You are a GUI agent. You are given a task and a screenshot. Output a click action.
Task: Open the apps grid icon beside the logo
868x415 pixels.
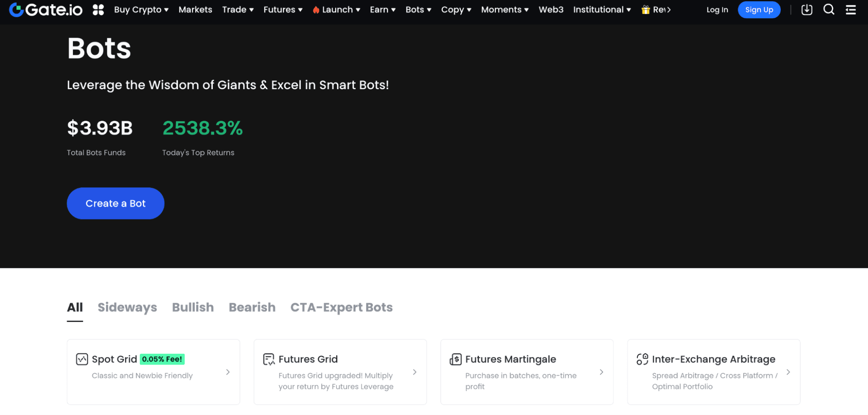(98, 10)
